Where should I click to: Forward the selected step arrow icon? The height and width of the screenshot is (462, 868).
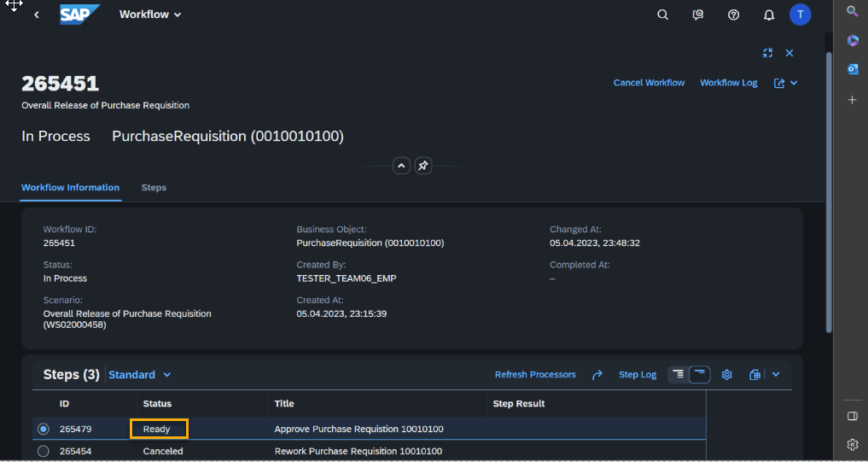click(597, 375)
